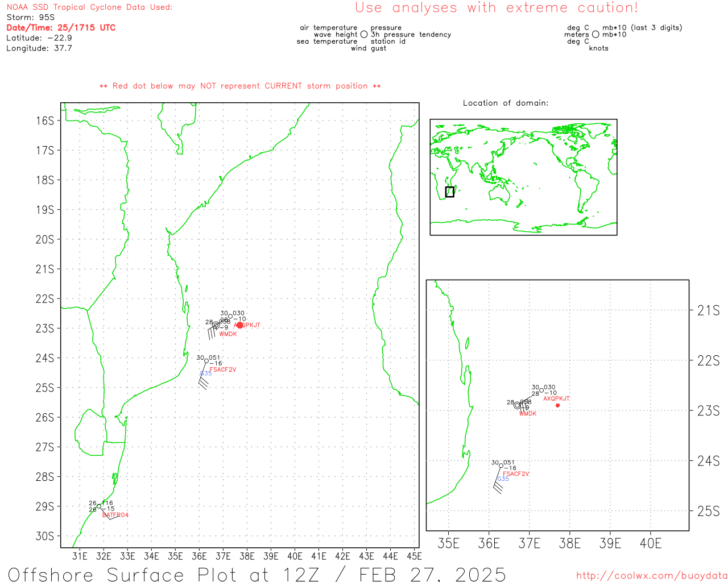Click the 'Date/Time: 25/1715 UTC' line
This screenshot has width=728, height=582.
[61, 28]
